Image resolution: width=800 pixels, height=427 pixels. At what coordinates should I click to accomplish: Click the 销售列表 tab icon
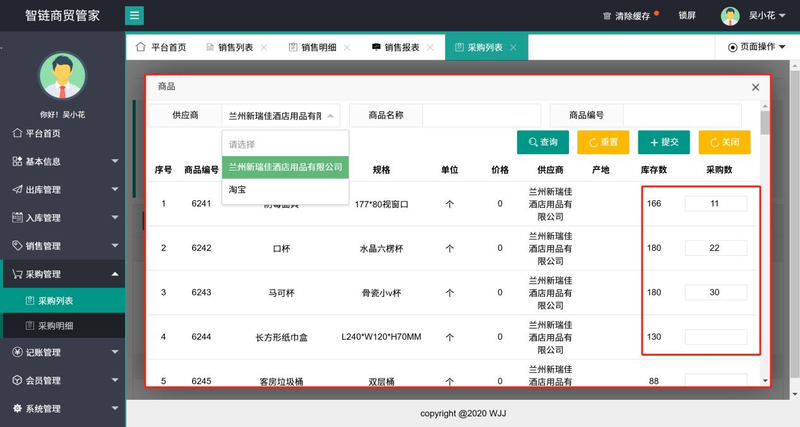[x=210, y=47]
